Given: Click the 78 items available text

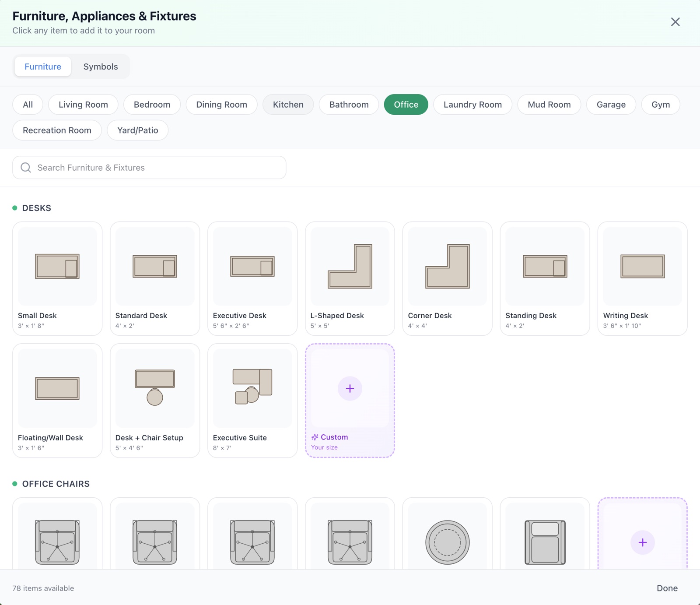Looking at the screenshot, I should (43, 588).
